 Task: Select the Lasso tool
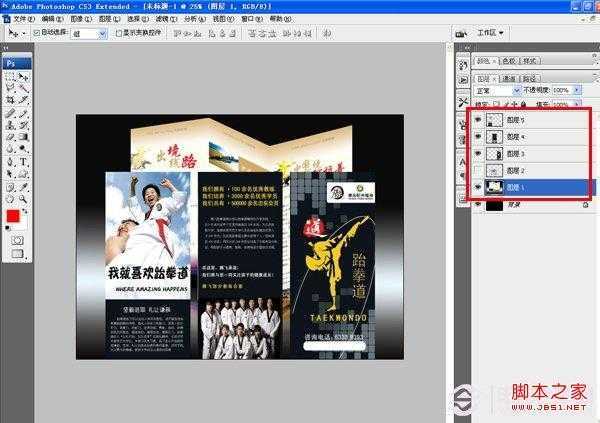[10, 88]
